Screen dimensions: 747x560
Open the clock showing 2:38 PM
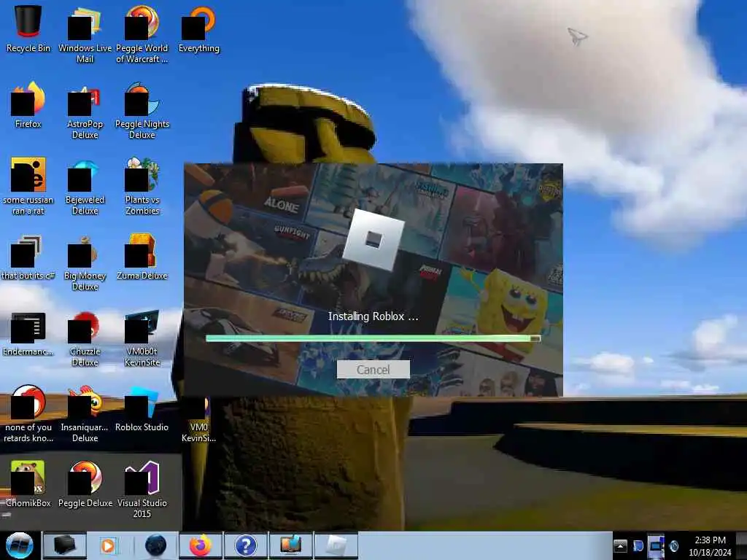[710, 546]
